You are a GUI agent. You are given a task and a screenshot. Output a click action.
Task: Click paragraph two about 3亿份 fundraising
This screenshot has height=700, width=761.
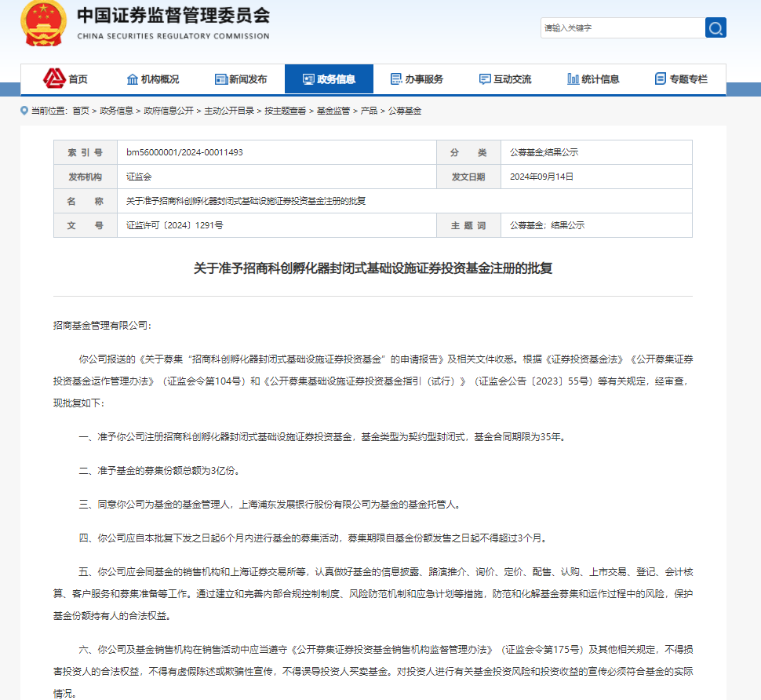[159, 471]
